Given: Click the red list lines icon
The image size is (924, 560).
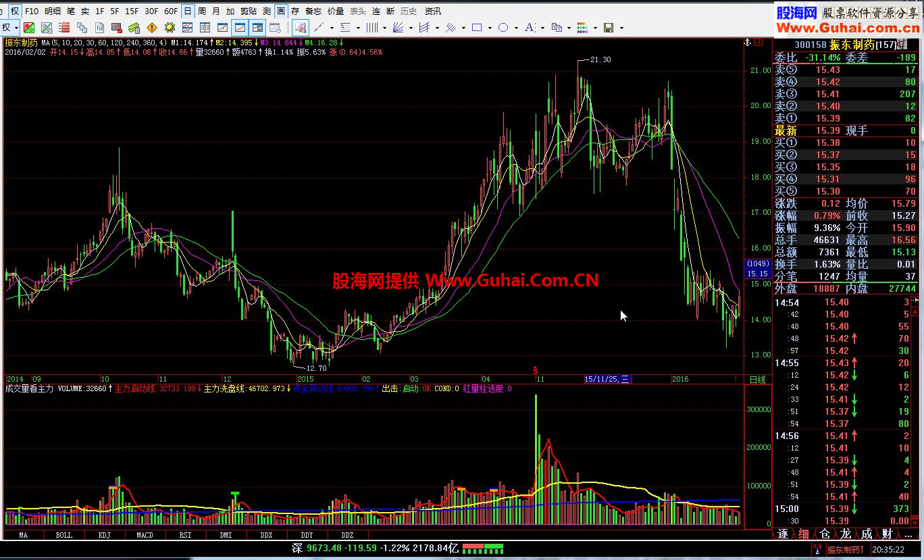Looking at the screenshot, I should click(64, 28).
